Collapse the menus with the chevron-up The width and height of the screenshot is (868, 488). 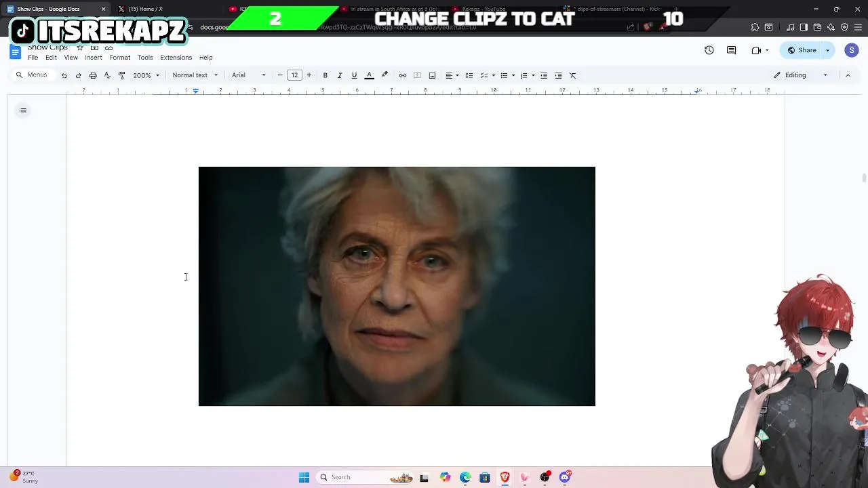point(848,75)
